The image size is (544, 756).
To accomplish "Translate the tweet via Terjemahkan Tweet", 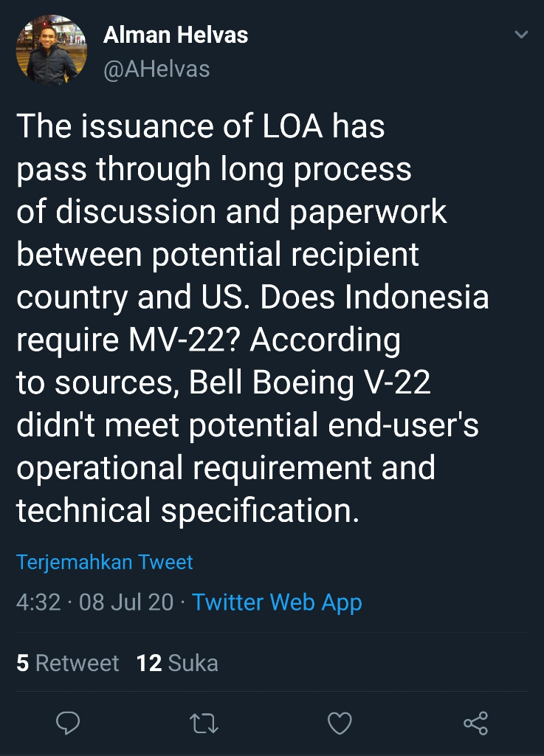I will point(105,562).
